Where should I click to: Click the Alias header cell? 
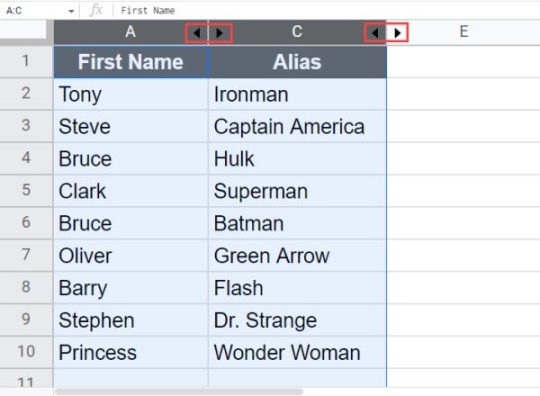(297, 62)
